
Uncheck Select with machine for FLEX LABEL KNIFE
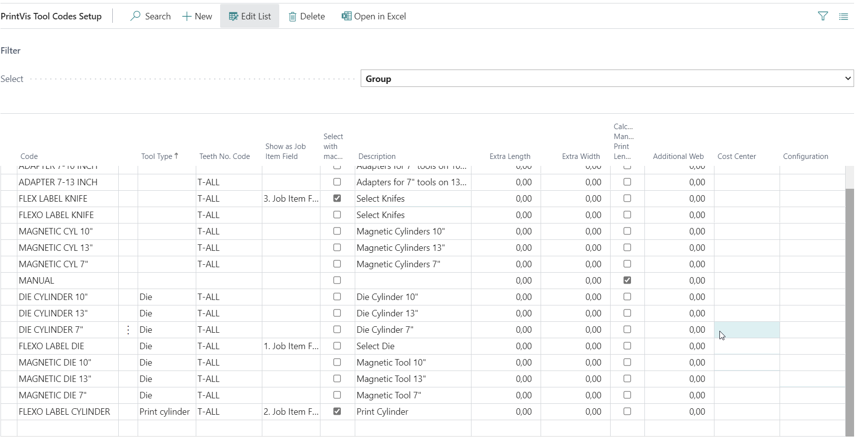337,198
